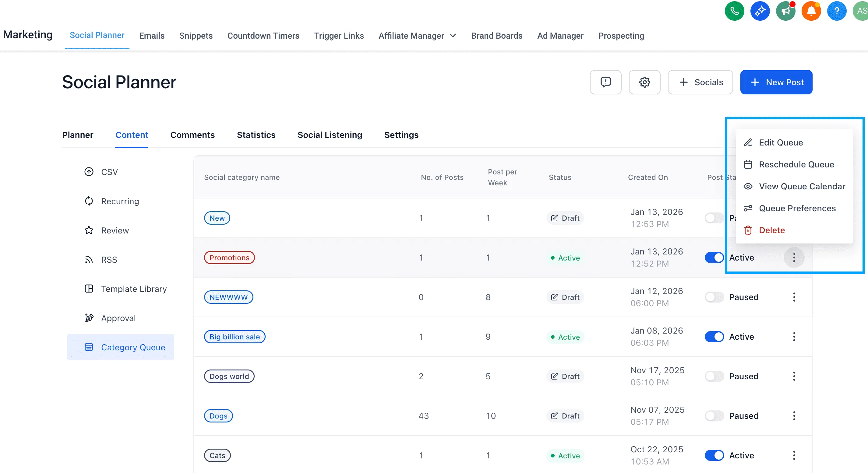Open the Promotions category chip

click(229, 258)
